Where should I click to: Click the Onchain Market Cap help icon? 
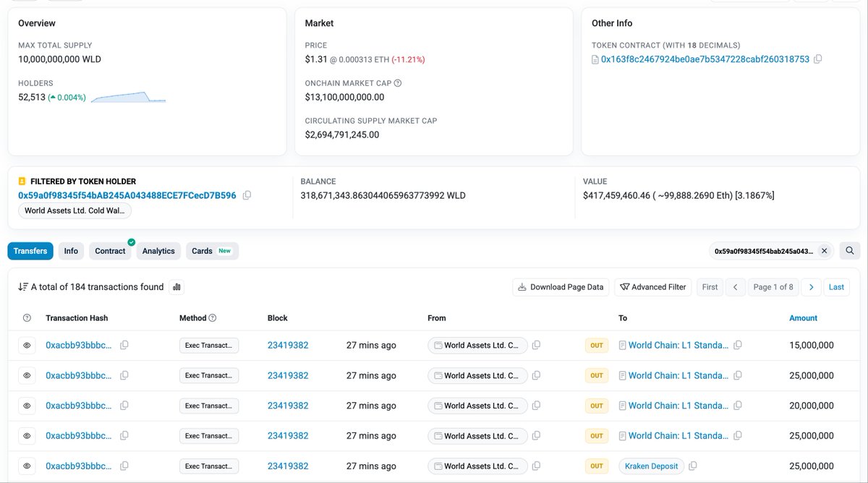[398, 83]
